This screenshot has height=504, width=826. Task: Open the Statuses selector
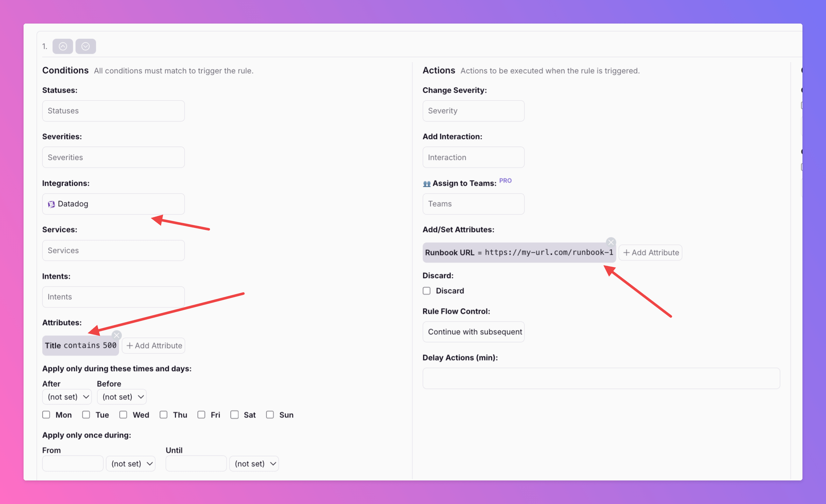(x=113, y=111)
